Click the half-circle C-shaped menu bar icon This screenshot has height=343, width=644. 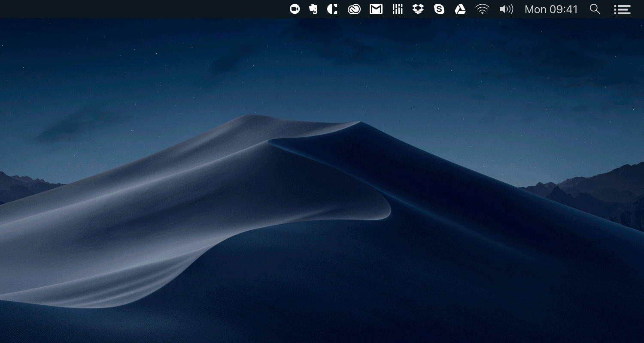(332, 9)
